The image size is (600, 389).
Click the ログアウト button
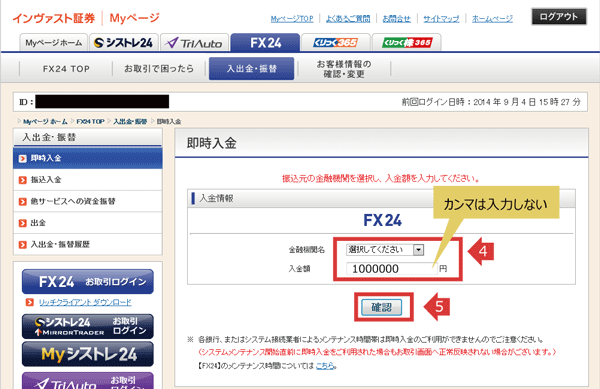[559, 16]
